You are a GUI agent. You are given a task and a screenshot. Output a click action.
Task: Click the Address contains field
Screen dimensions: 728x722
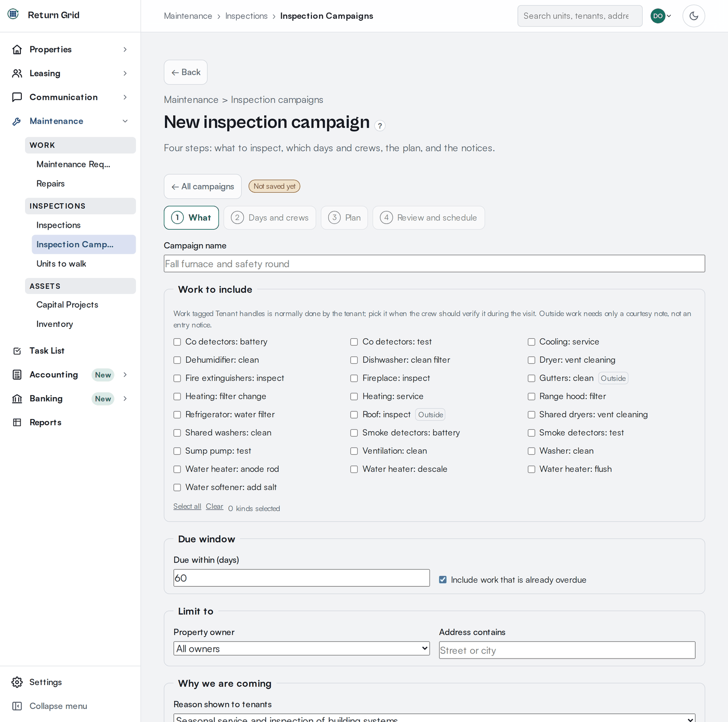567,650
